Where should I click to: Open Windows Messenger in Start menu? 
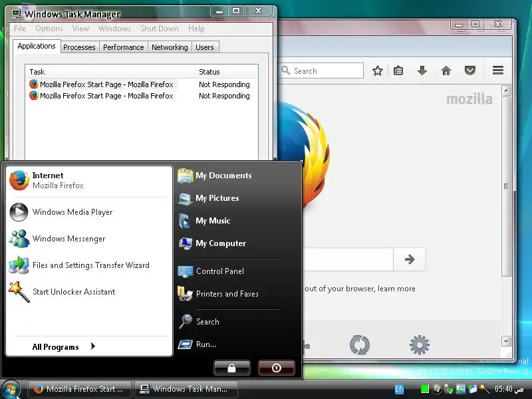89,239
